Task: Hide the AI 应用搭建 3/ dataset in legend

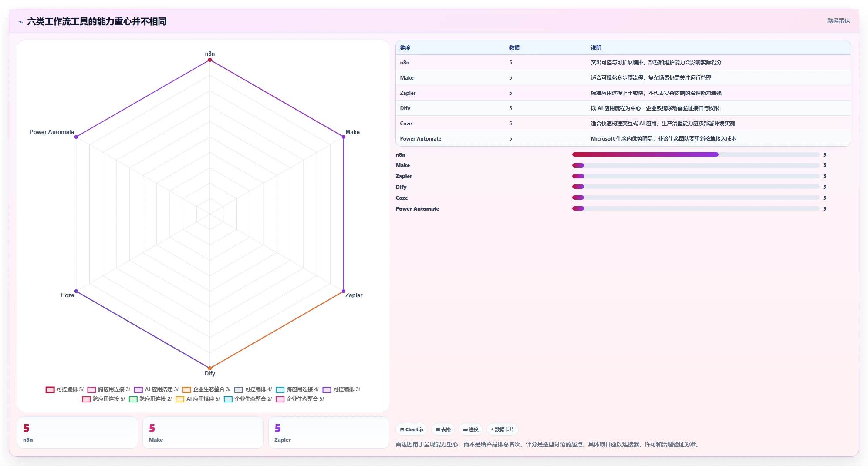Action: [x=156, y=389]
